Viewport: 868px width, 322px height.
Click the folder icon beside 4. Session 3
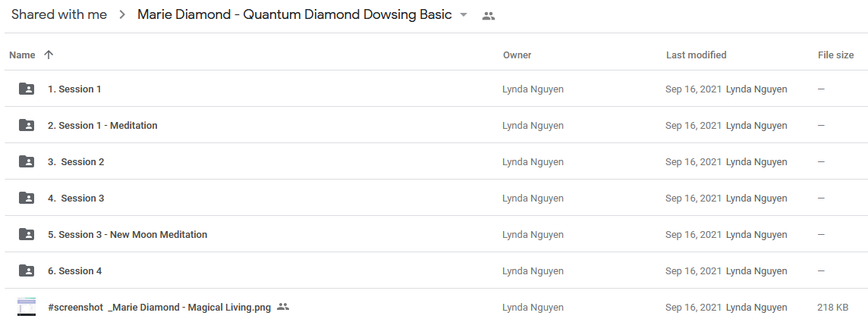(27, 199)
